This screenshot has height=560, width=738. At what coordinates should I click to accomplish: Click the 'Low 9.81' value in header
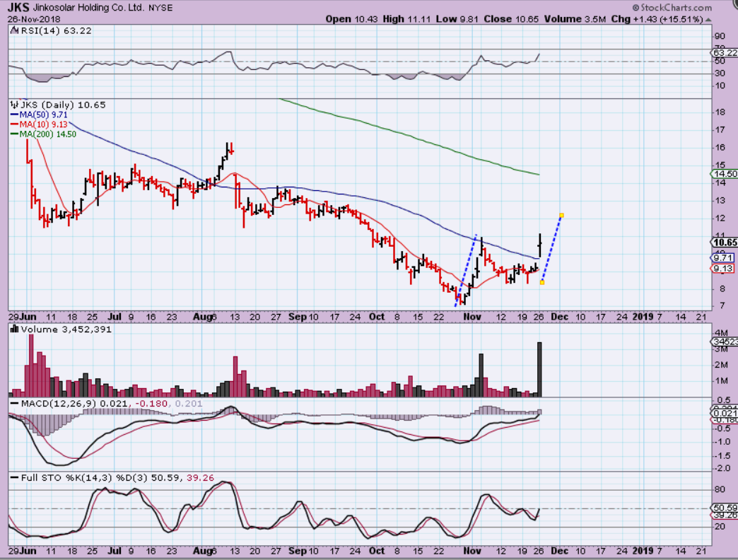[x=457, y=19]
